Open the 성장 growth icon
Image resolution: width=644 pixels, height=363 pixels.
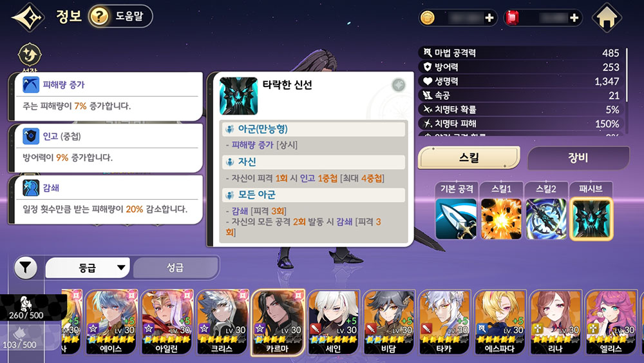pyautogui.click(x=30, y=55)
